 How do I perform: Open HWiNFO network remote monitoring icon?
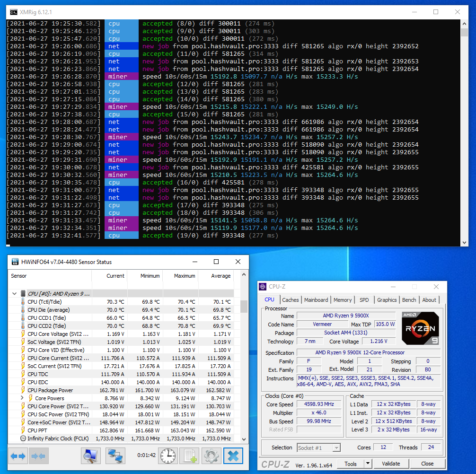(x=115, y=456)
